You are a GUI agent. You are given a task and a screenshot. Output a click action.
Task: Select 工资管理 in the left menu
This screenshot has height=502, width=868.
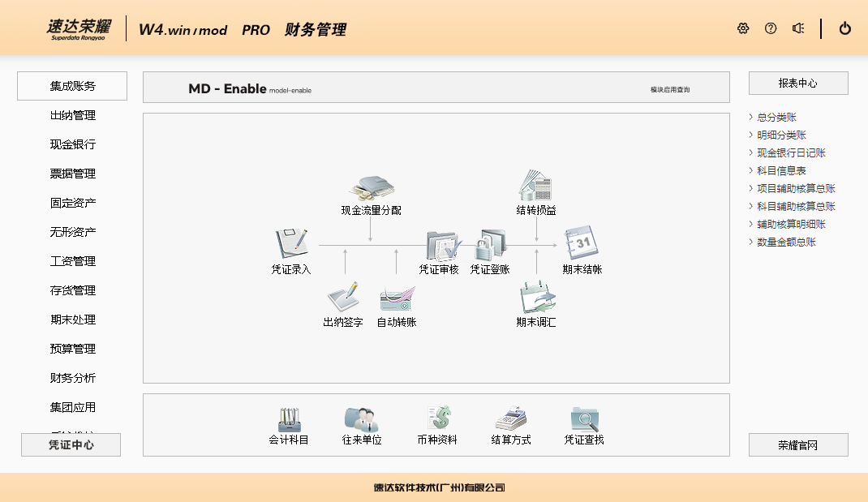coord(72,261)
